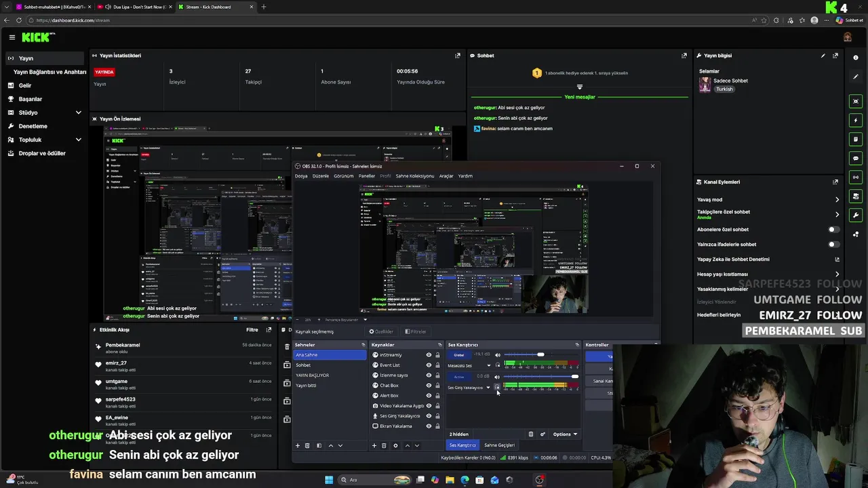Viewport: 868px width, 488px height.
Task: Edit stream info with Yayın bilgisi pencil
Action: tap(823, 56)
